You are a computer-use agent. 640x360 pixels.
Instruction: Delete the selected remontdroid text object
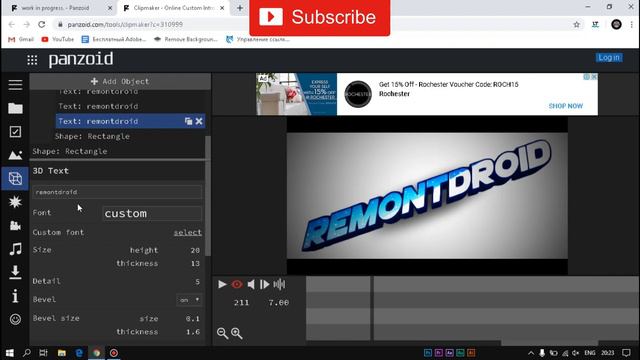[x=199, y=121]
